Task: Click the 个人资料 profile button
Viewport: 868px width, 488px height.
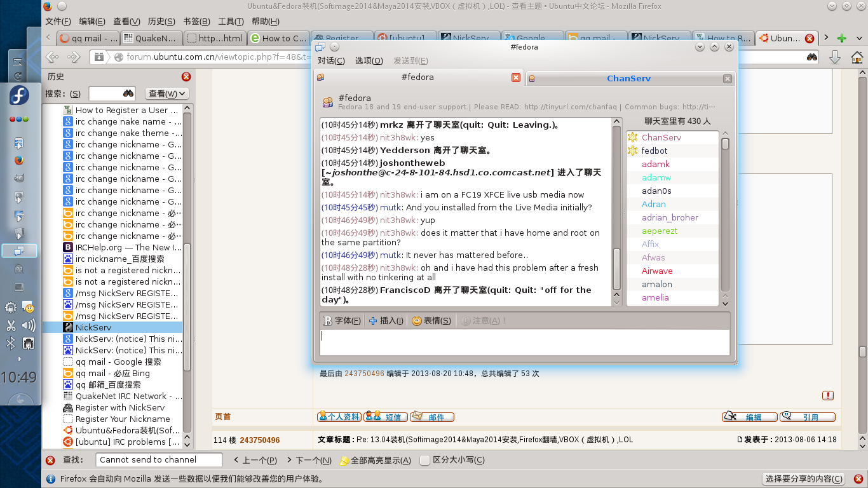Action: click(x=339, y=417)
